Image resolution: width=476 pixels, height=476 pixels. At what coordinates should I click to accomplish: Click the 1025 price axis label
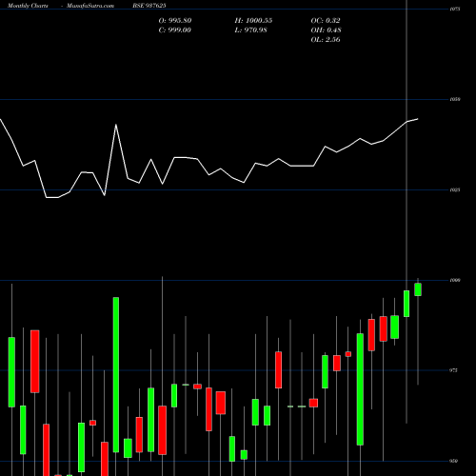pos(455,190)
